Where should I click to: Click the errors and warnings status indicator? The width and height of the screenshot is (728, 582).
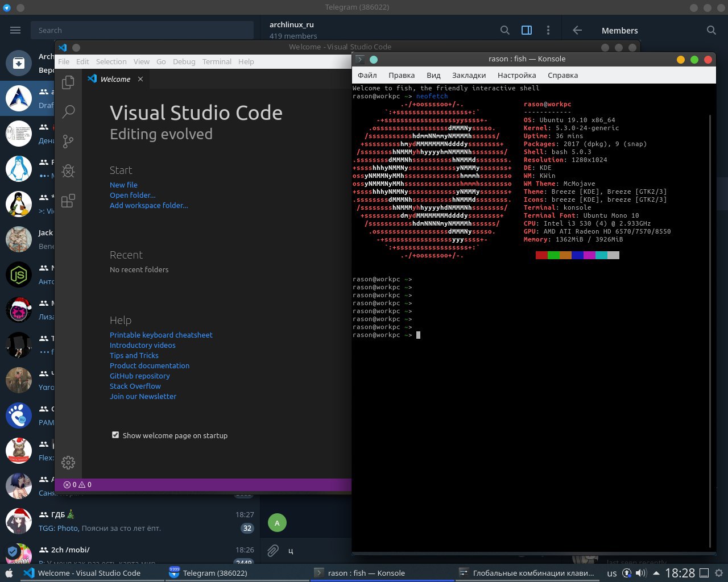tap(77, 485)
